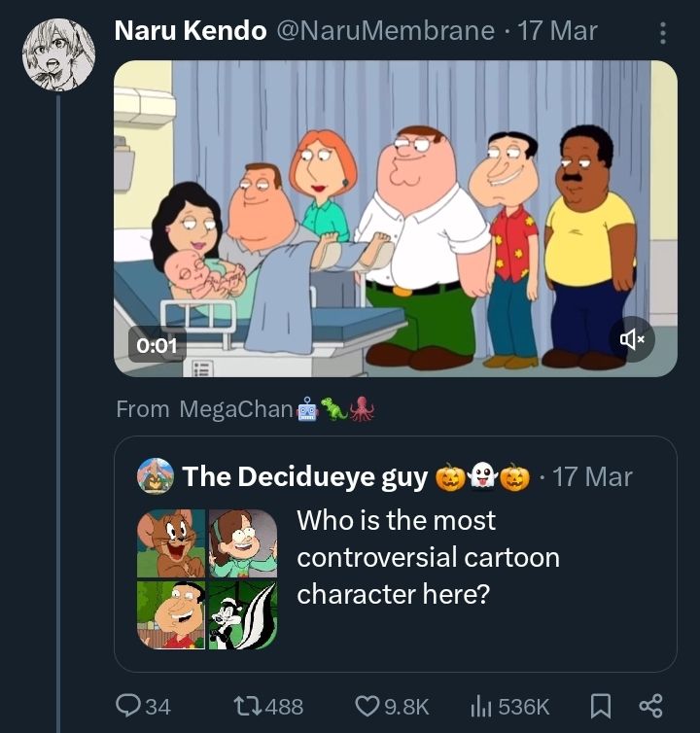Like the post with heart icon
700x733 pixels.
pyautogui.click(x=368, y=706)
